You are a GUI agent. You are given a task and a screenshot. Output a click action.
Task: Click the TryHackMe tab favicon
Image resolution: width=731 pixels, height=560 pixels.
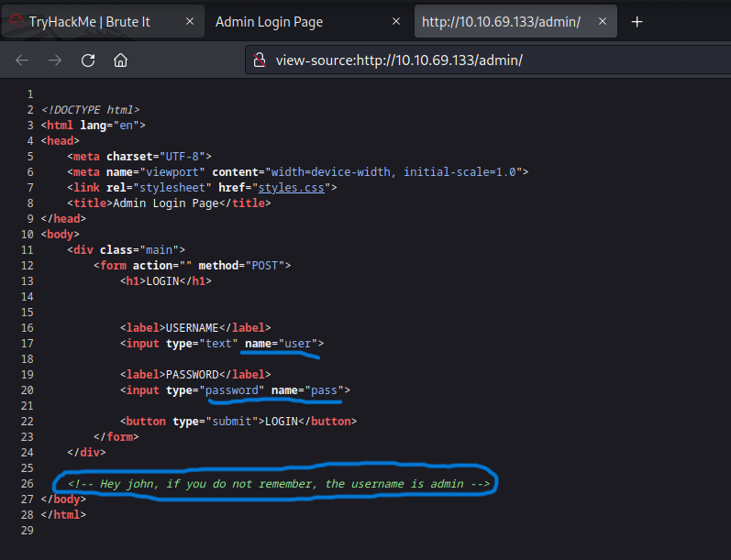click(16, 22)
